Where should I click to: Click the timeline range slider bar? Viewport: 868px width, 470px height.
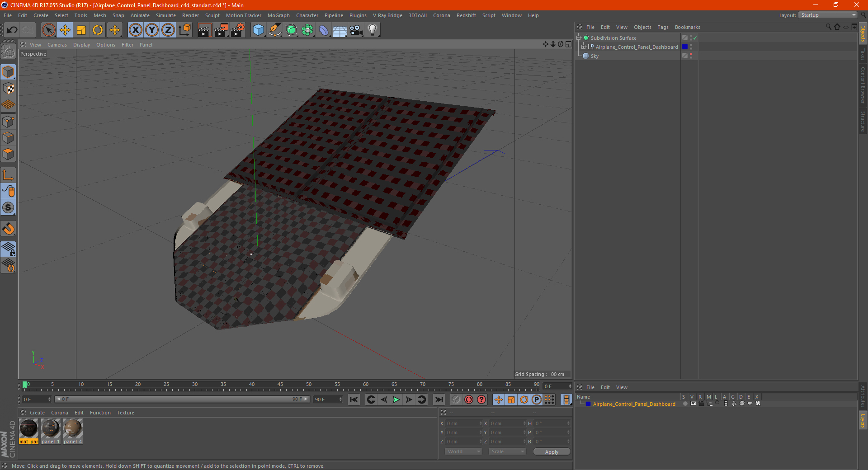coord(182,399)
